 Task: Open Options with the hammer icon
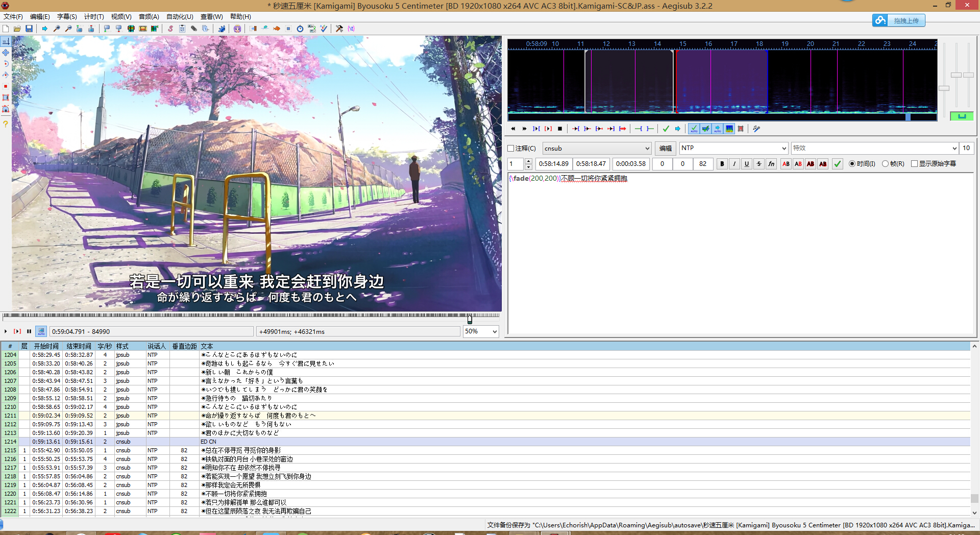pyautogui.click(x=339, y=29)
